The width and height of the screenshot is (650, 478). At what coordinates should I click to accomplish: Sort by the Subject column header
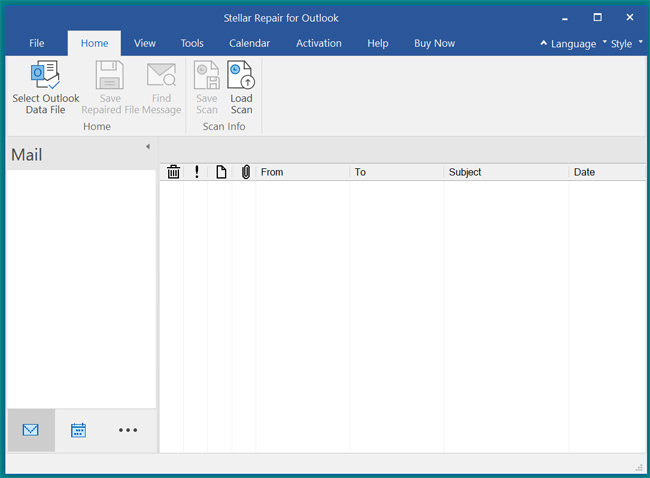click(506, 172)
